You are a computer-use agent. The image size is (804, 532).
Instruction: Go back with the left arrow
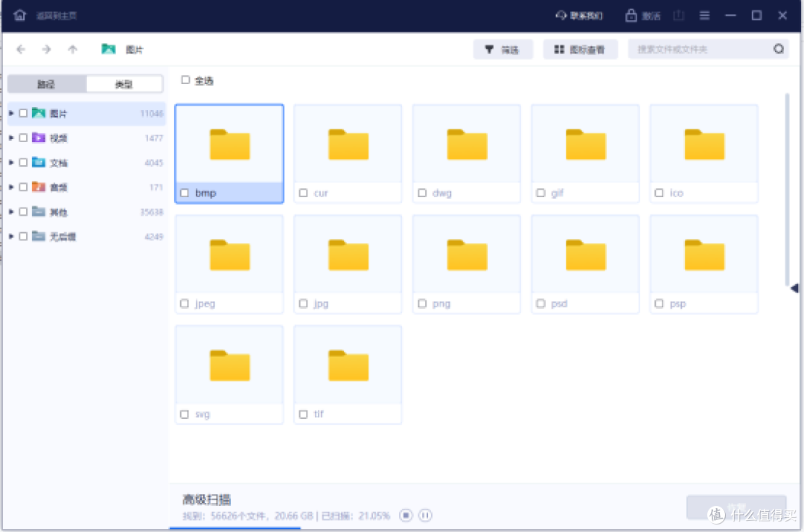tap(21, 49)
